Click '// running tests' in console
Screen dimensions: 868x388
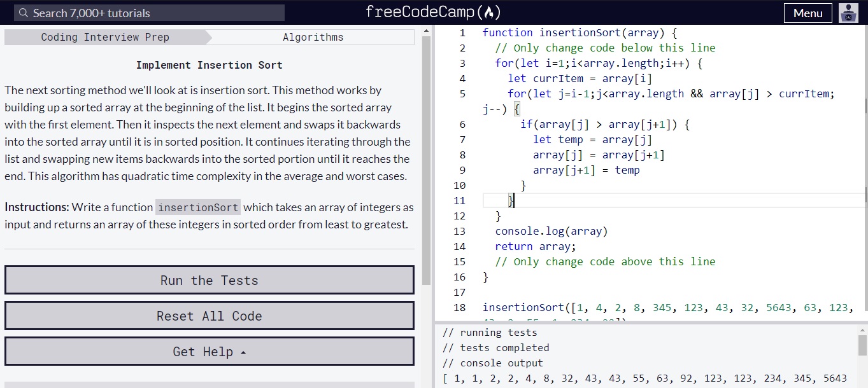490,332
